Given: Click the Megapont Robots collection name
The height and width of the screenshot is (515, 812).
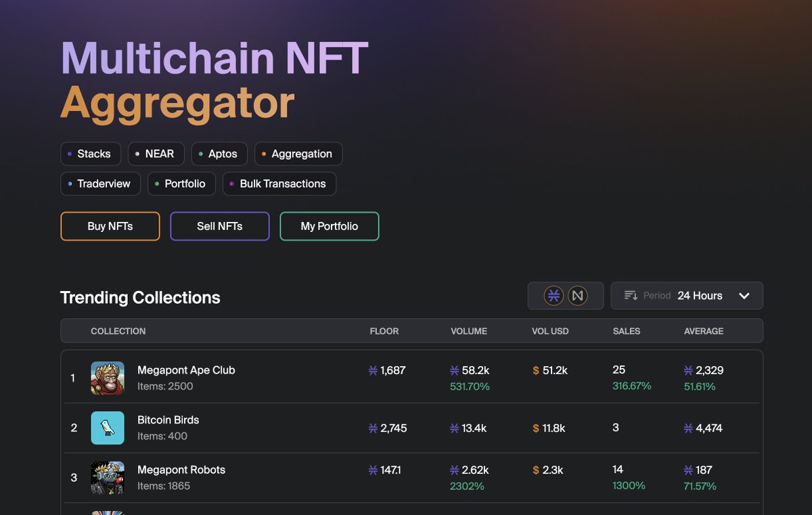Looking at the screenshot, I should (181, 470).
